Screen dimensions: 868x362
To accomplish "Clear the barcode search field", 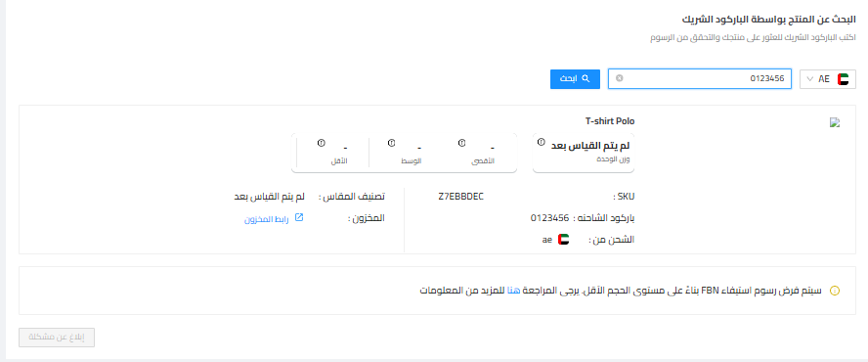I will [619, 78].
